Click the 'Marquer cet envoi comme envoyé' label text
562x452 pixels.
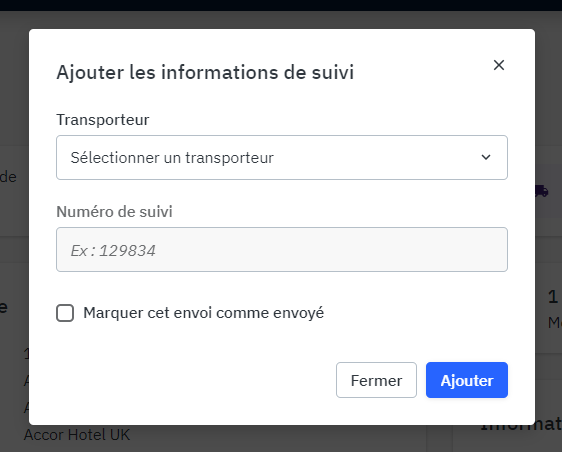tap(204, 313)
